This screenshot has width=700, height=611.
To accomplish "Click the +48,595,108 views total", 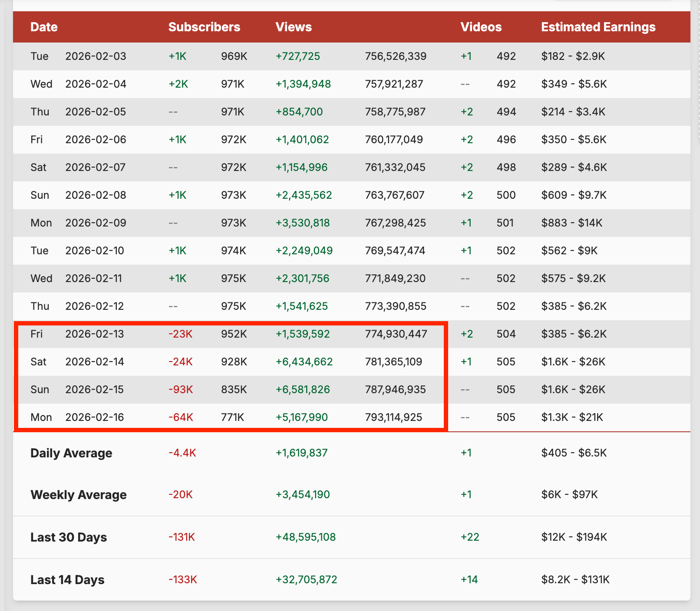I will pos(306,537).
